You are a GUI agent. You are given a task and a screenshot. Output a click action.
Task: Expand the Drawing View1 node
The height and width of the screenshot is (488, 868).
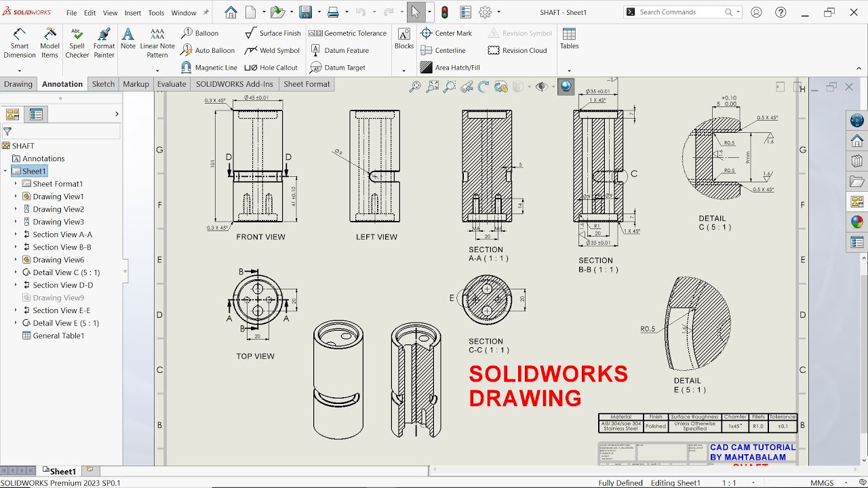(16, 197)
